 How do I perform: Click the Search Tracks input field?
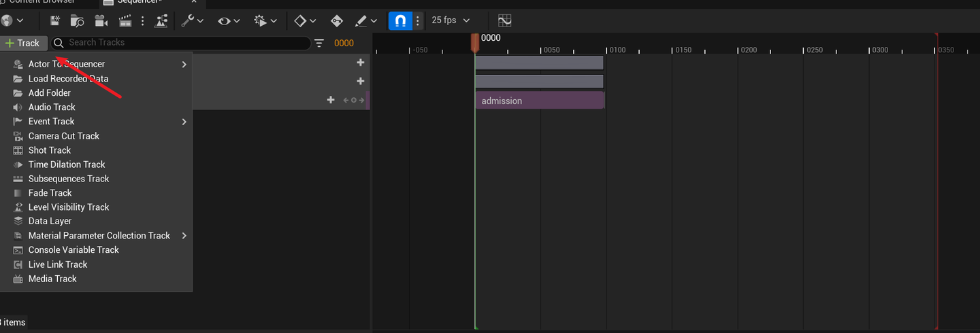click(x=184, y=43)
